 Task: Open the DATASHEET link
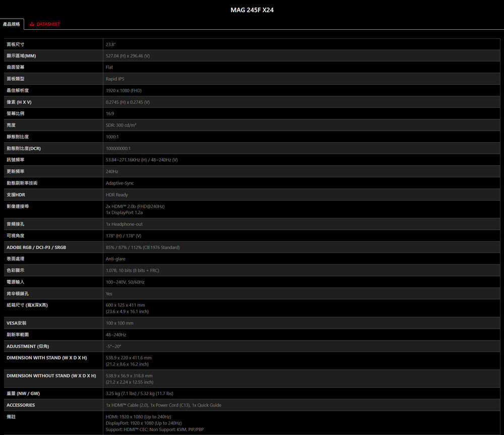pyautogui.click(x=48, y=24)
